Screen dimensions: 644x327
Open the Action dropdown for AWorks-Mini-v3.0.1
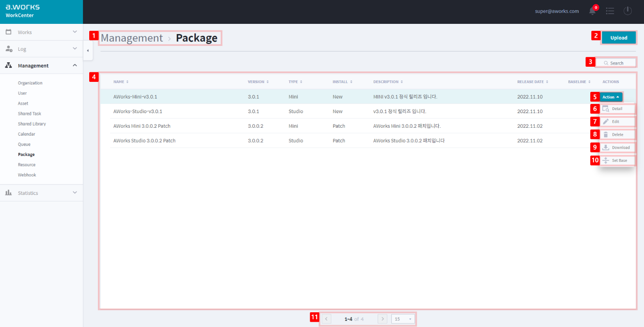tap(611, 97)
